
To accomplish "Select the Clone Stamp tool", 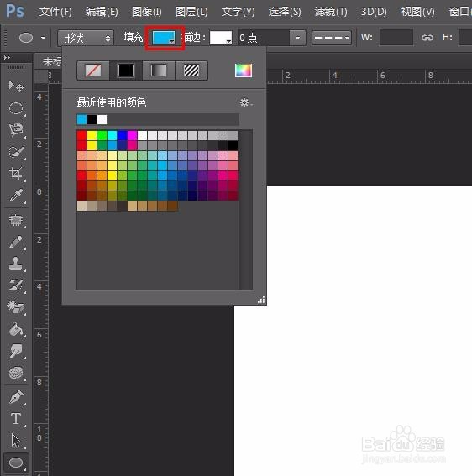I will (x=16, y=264).
